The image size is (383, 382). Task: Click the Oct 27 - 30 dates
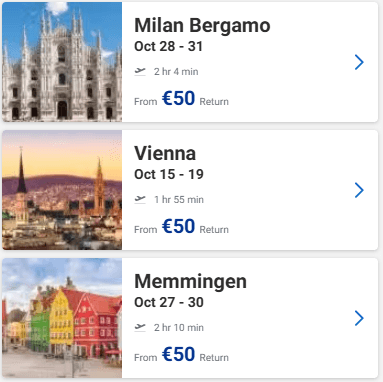tap(169, 302)
